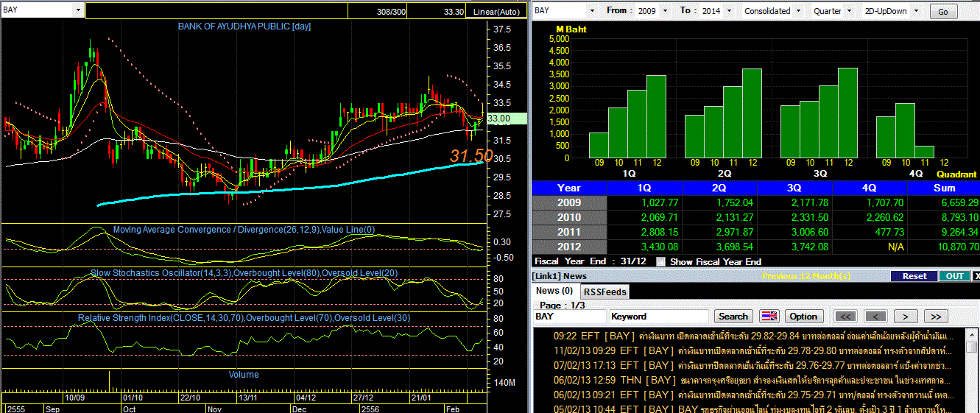980x413 pixels.
Task: Click the 3,742.08 cell for 2012 3Q
Action: (x=795, y=247)
